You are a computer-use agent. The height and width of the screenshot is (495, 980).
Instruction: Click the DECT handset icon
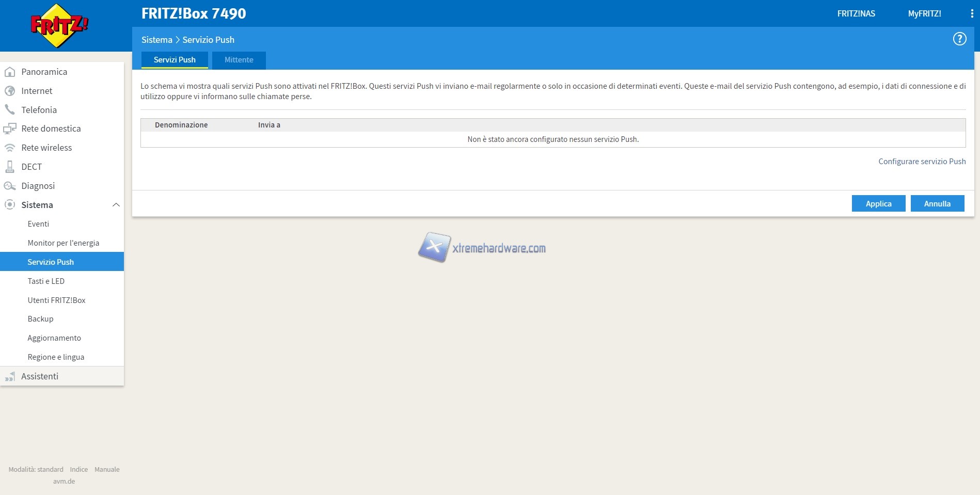pos(10,167)
